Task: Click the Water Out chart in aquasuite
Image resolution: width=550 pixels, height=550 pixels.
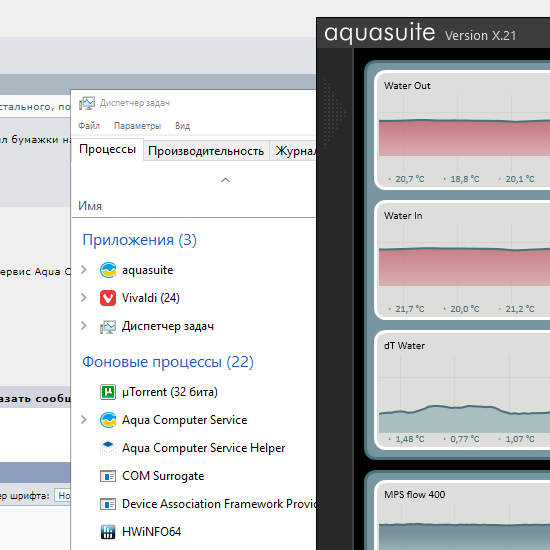Action: pyautogui.click(x=463, y=130)
